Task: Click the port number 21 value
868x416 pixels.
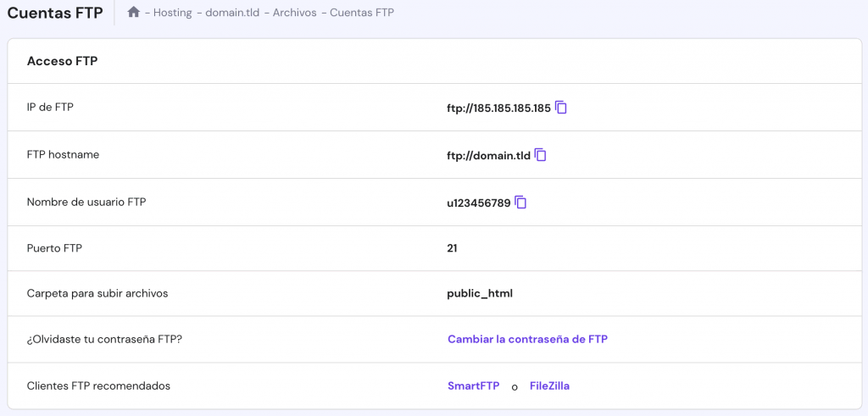Action: 453,248
